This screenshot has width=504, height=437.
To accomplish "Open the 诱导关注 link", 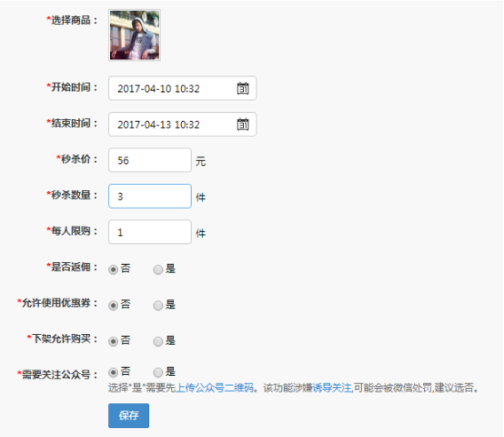I will tap(332, 388).
